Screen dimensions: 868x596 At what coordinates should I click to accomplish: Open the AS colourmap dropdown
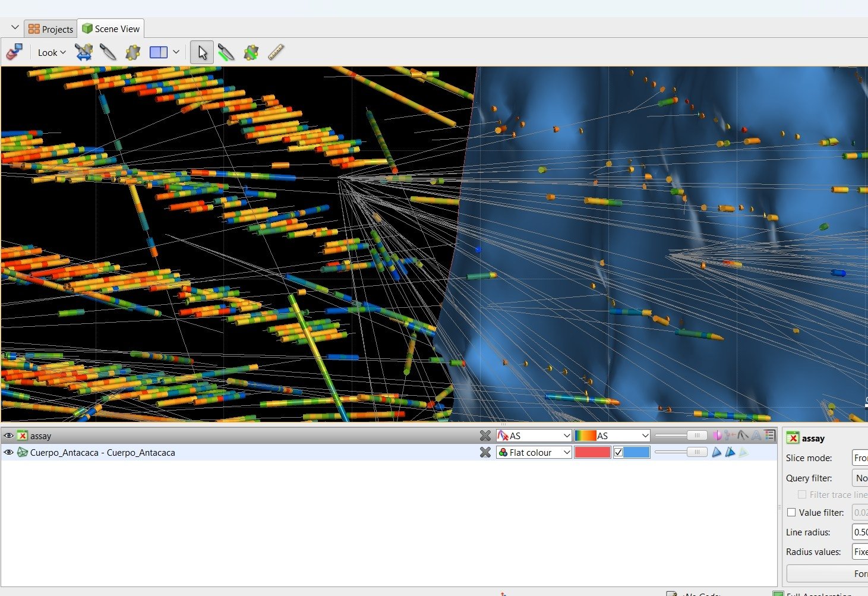pyautogui.click(x=613, y=436)
